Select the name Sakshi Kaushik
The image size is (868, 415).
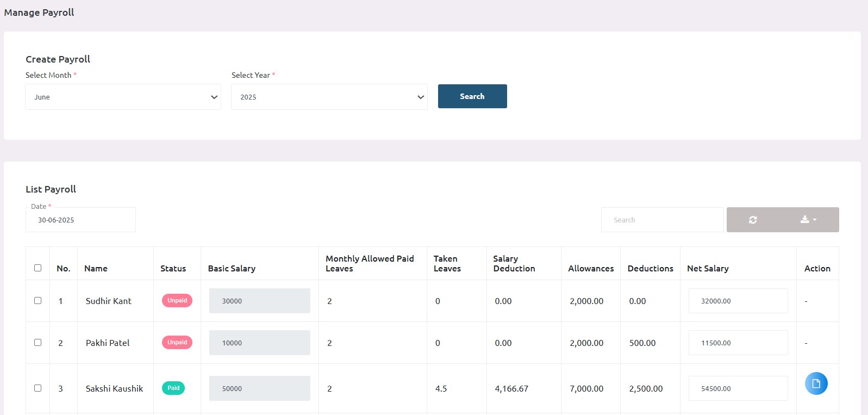point(114,388)
